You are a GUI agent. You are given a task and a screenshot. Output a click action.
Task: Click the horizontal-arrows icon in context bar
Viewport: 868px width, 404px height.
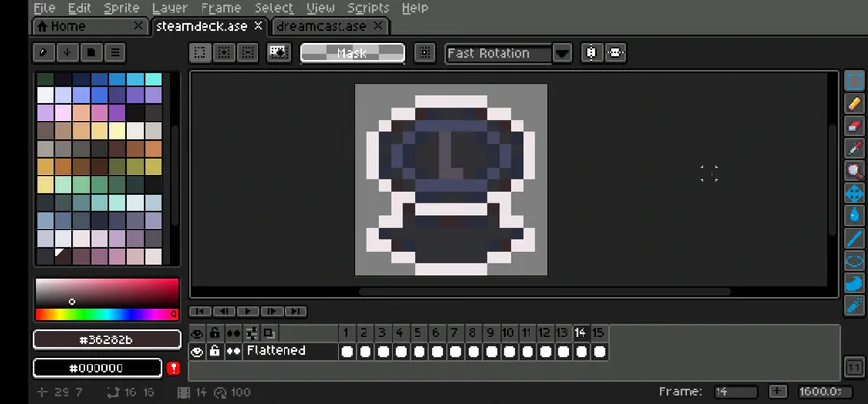[x=615, y=53]
